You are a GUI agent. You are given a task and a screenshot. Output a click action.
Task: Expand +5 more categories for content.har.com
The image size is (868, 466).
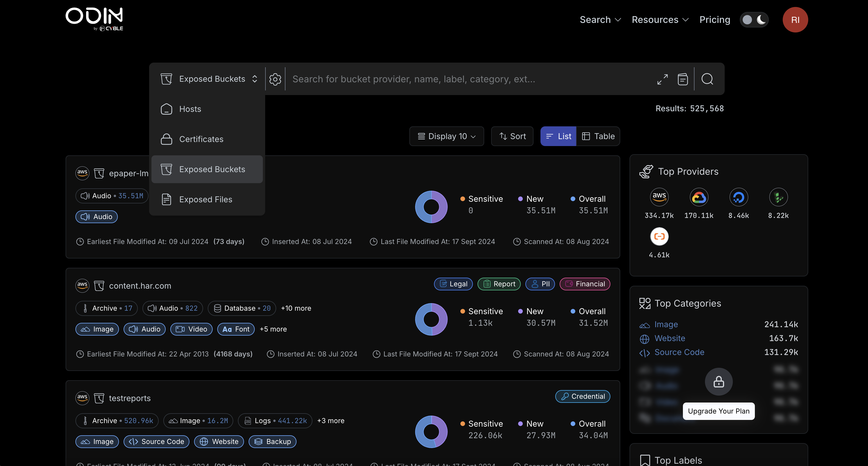[273, 329]
